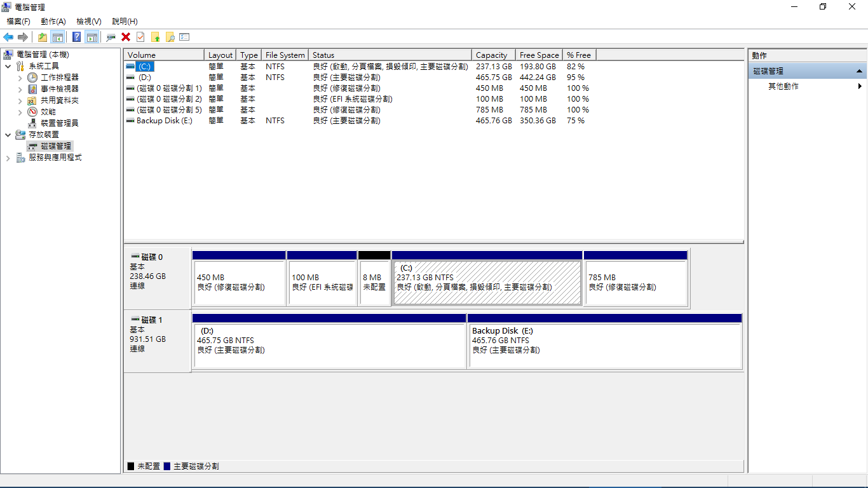Open the 檢視(V) menu
Viewport: 868px width, 488px height.
click(89, 22)
